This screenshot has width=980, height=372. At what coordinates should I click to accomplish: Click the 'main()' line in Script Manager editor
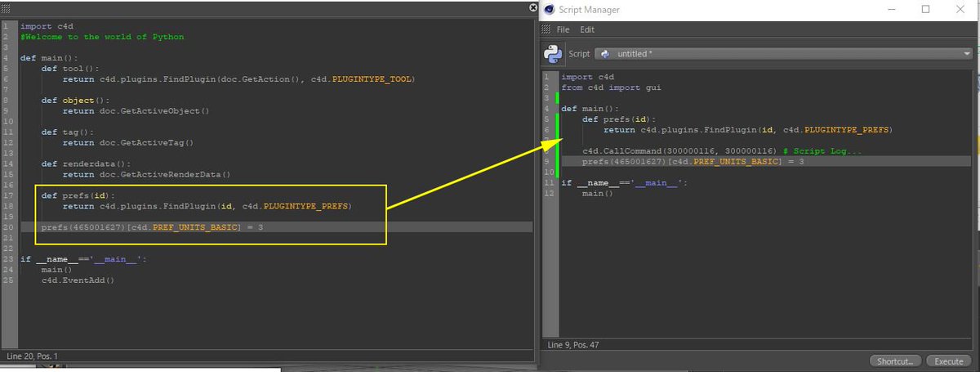(x=598, y=193)
